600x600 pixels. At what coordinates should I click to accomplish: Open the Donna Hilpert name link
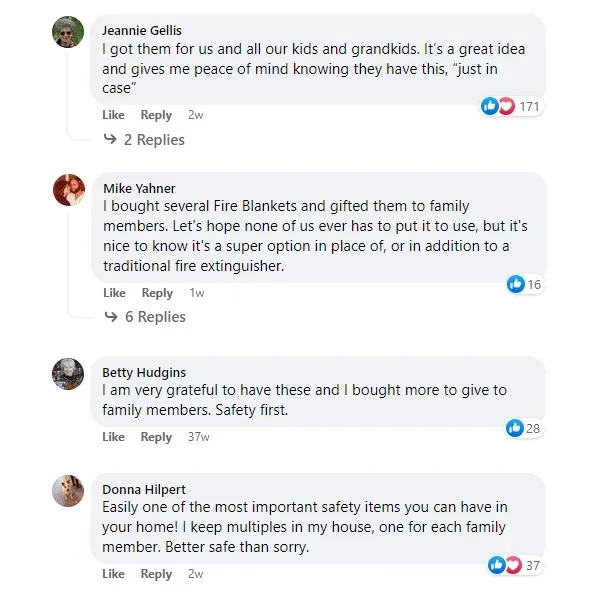(x=142, y=489)
